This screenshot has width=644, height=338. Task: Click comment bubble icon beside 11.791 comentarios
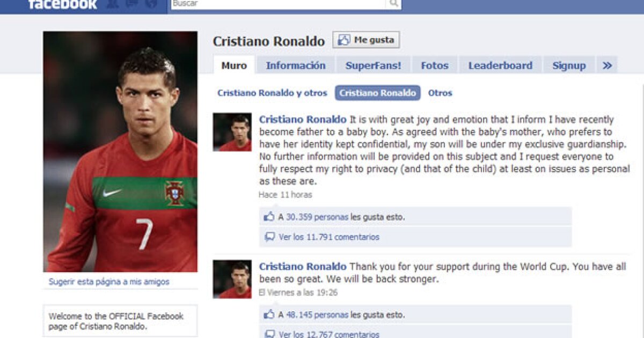(269, 237)
